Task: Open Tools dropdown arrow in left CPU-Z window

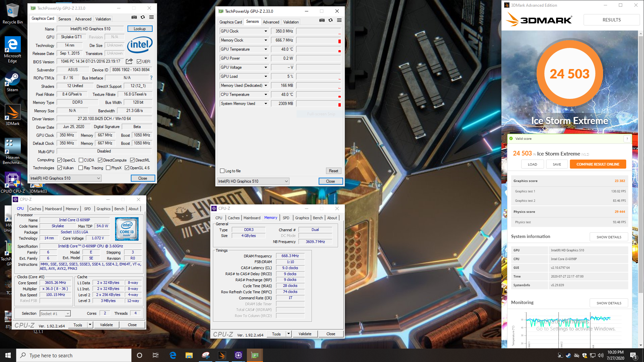Action: pos(90,325)
